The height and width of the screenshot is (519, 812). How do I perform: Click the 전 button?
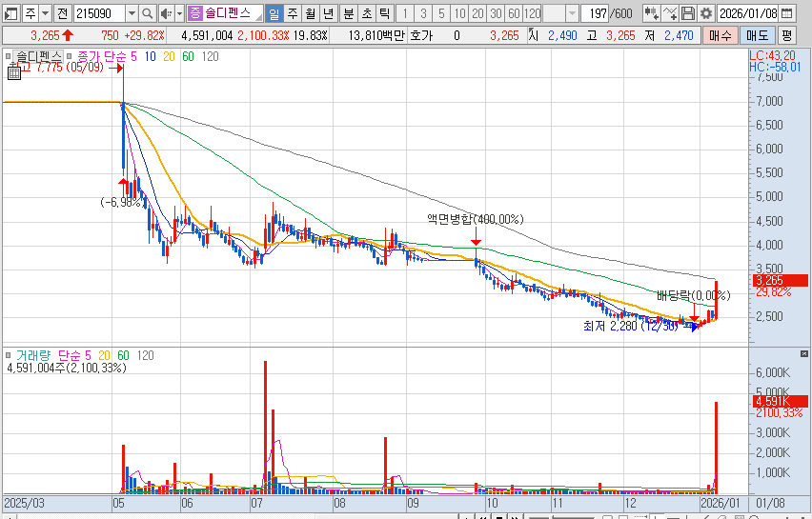pos(62,13)
